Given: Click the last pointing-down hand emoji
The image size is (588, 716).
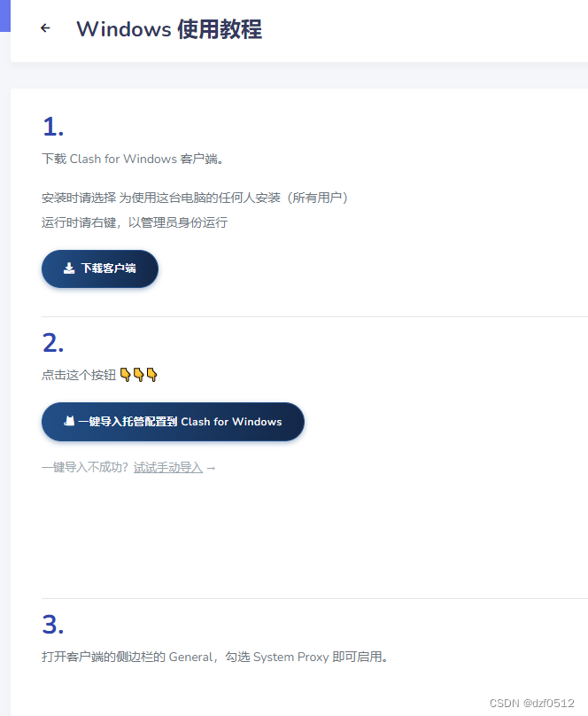Looking at the screenshot, I should 151,375.
